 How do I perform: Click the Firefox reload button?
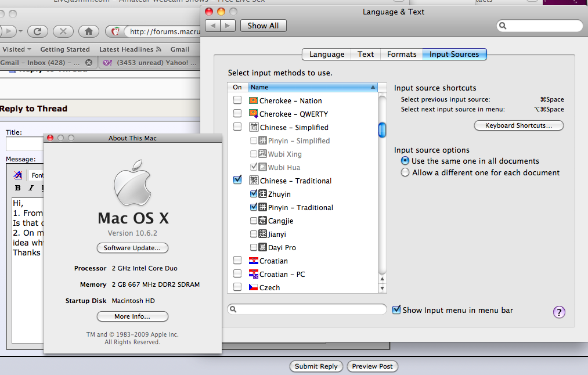pos(38,31)
